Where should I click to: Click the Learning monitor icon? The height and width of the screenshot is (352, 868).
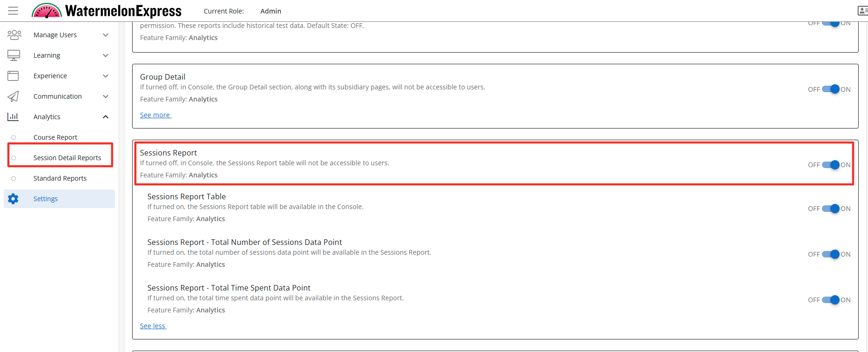13,55
